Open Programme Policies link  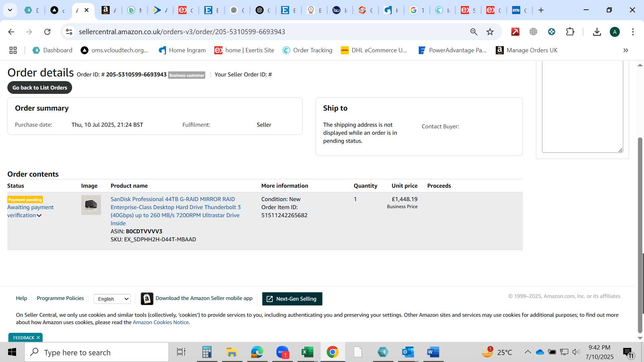coord(60,298)
